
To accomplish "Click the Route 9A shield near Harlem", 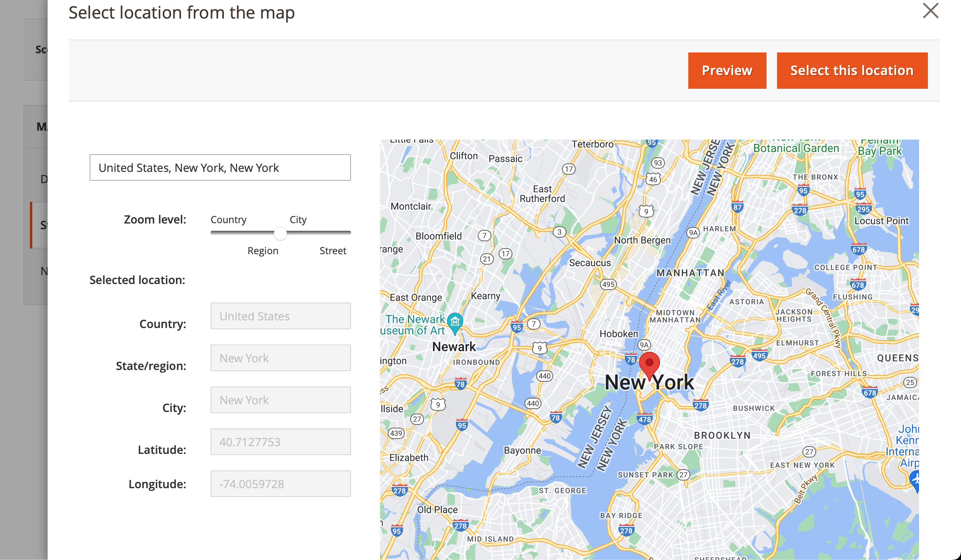I will pos(693,233).
